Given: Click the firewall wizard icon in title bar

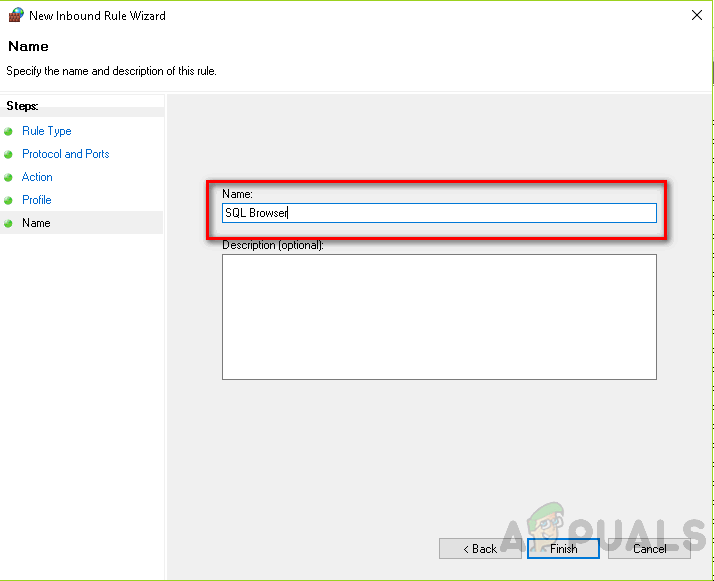Looking at the screenshot, I should point(16,15).
